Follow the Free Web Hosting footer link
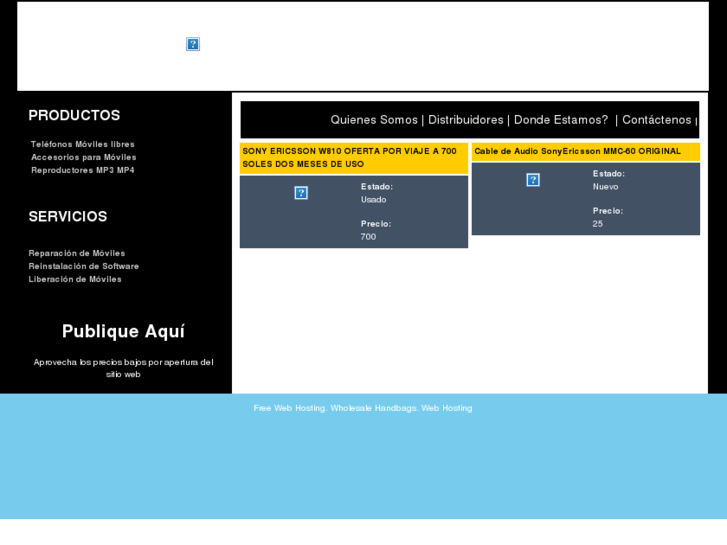727x545 pixels. point(289,408)
